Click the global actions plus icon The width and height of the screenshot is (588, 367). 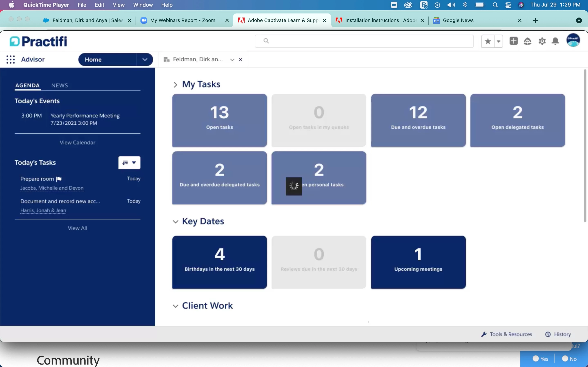click(x=513, y=41)
